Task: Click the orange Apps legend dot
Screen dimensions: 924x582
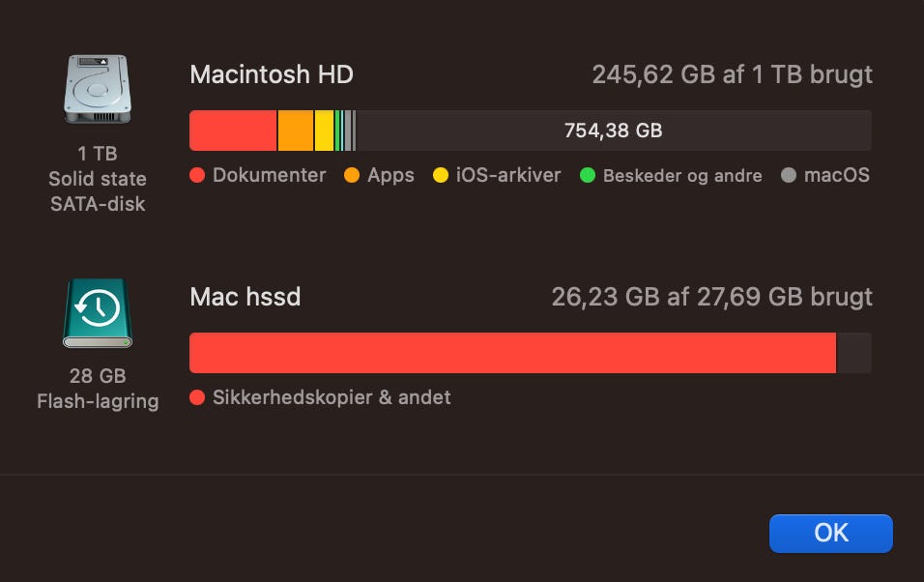Action: point(352,176)
